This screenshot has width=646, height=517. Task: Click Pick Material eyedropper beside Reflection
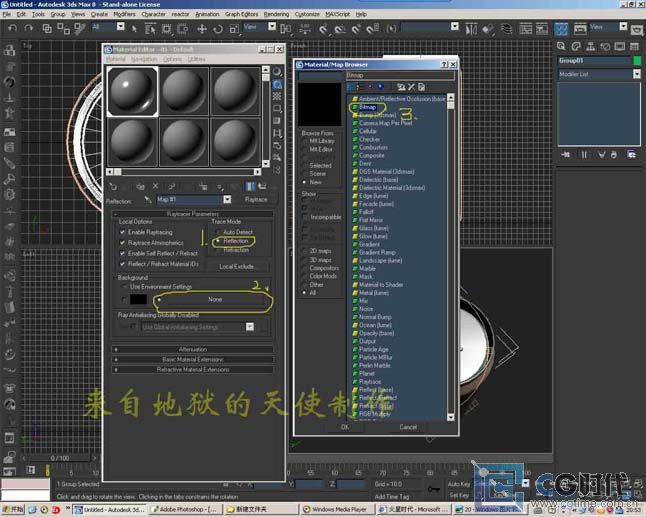pyautogui.click(x=147, y=200)
